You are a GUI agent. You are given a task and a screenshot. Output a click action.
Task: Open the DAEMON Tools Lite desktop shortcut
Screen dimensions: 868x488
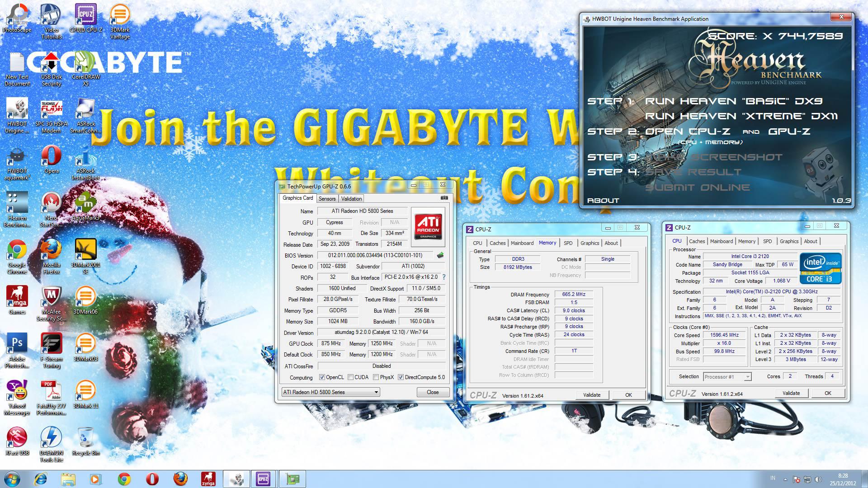click(x=52, y=445)
